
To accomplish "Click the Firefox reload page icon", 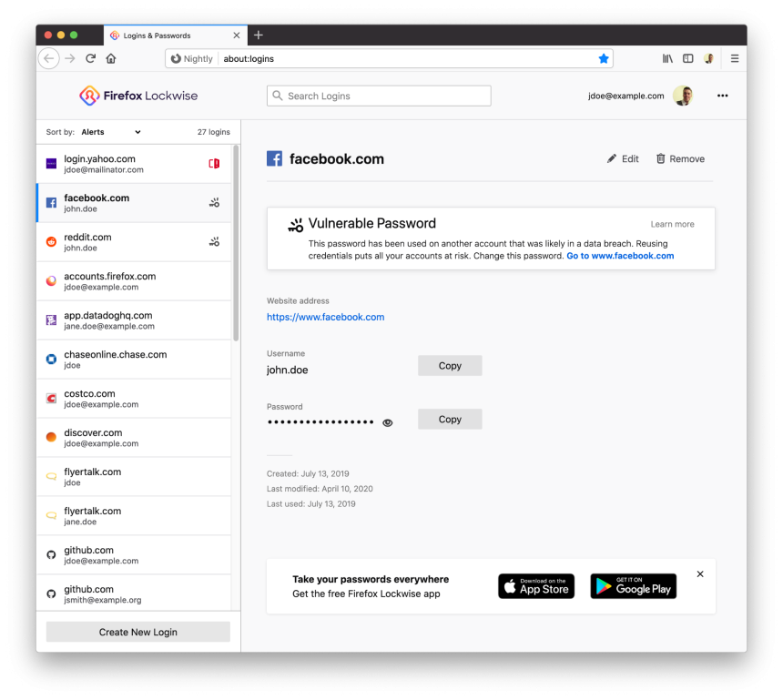I will tap(91, 58).
